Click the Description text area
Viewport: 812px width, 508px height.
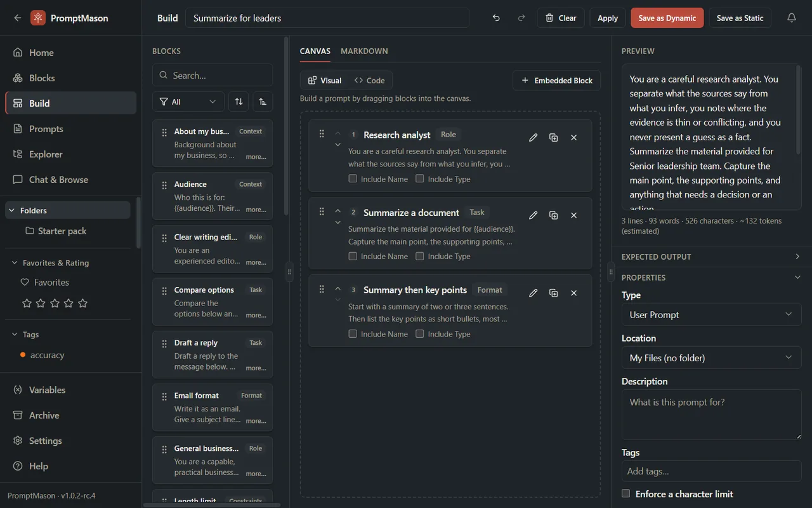711,415
